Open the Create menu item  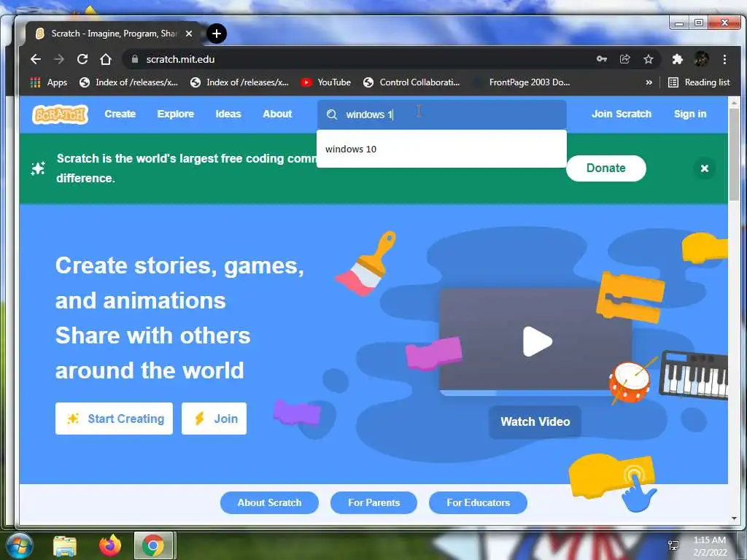click(120, 114)
